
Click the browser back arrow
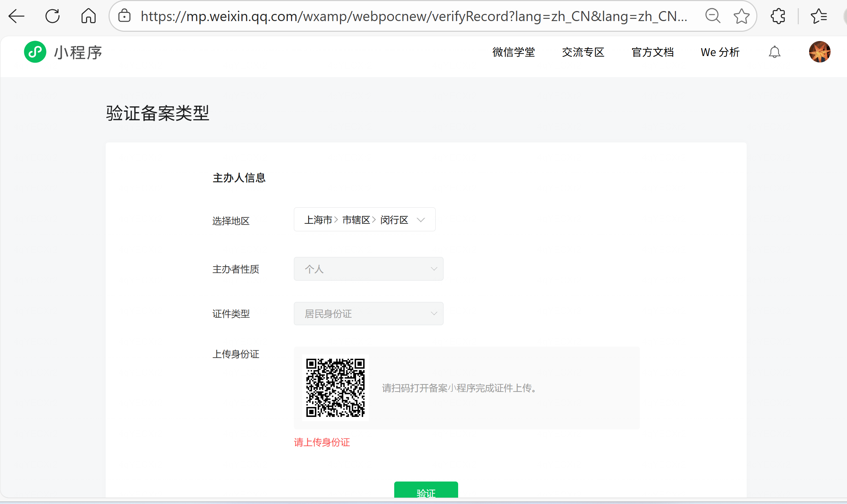pos(16,16)
